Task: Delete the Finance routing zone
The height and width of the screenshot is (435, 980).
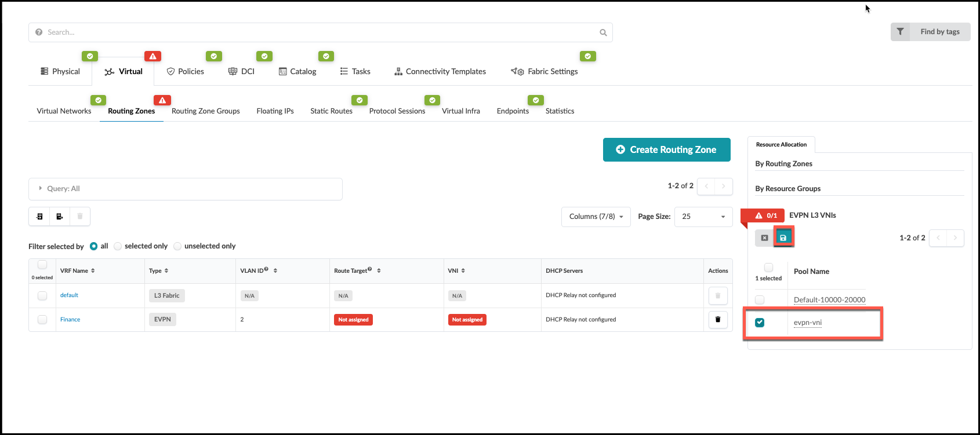Action: pyautogui.click(x=717, y=320)
